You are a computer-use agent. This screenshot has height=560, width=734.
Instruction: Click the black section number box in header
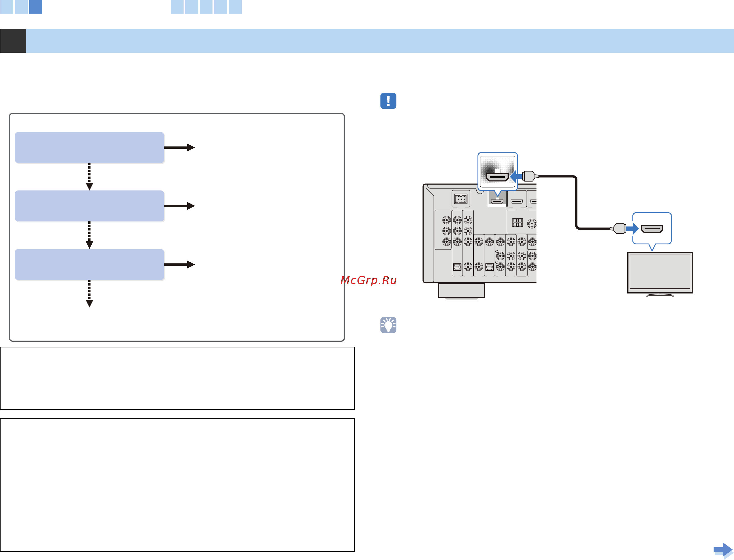click(x=13, y=41)
